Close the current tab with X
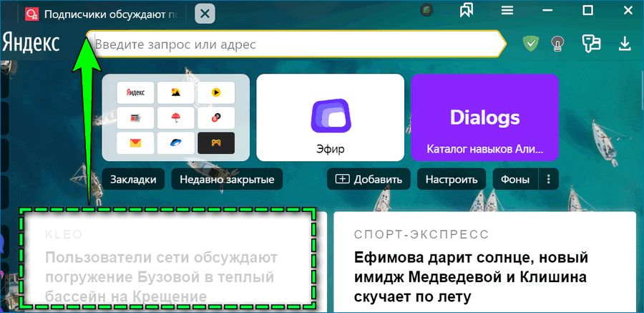644x313 pixels. (205, 14)
